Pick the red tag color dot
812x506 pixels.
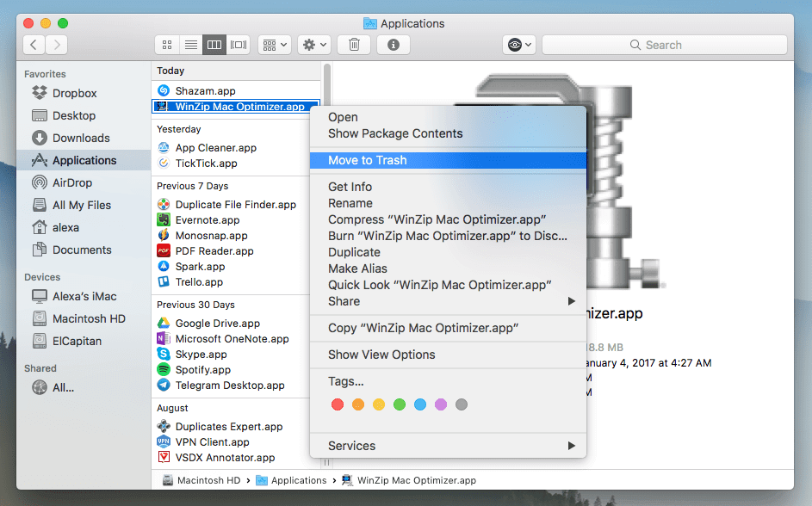(x=338, y=404)
